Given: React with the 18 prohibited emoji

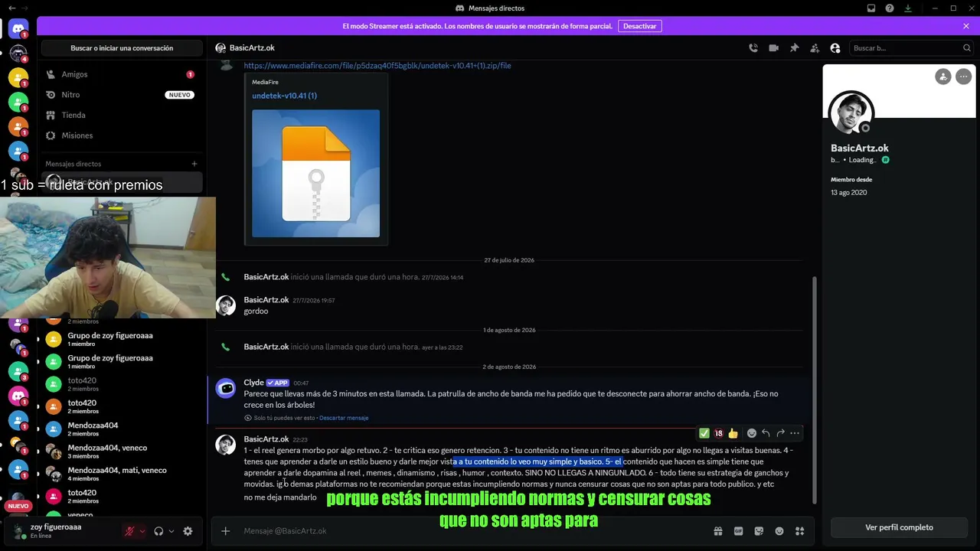Looking at the screenshot, I should tap(719, 433).
